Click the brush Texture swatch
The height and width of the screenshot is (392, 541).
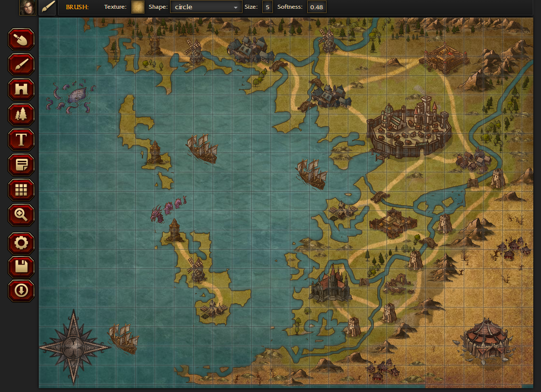(138, 7)
